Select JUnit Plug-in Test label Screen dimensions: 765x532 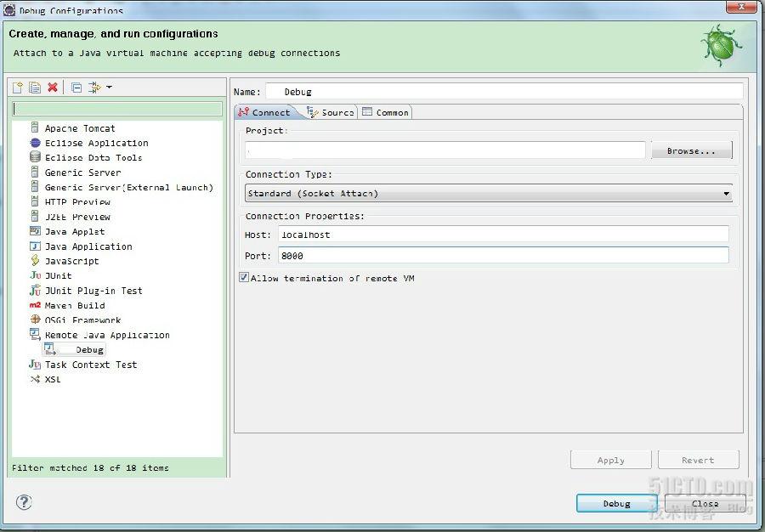[x=93, y=291]
